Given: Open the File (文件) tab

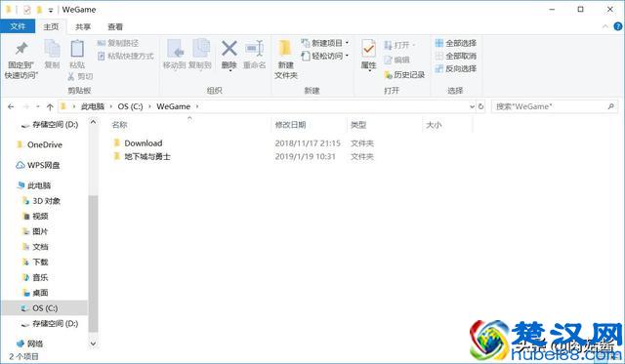Looking at the screenshot, I should click(x=18, y=26).
